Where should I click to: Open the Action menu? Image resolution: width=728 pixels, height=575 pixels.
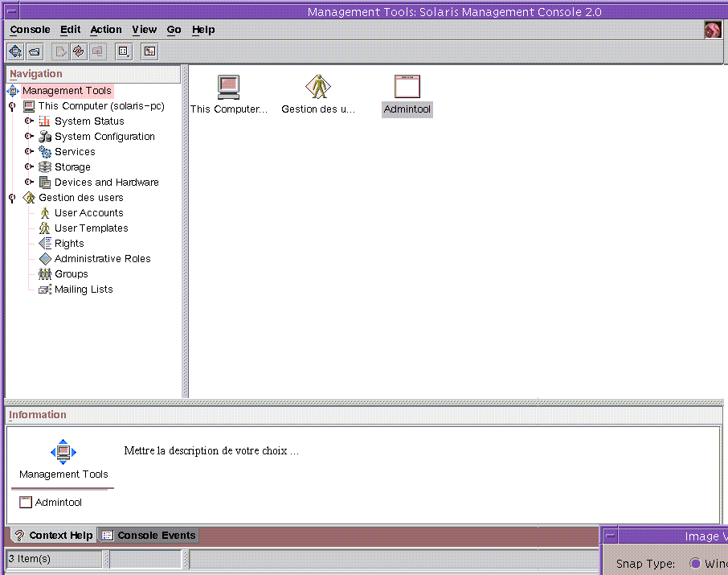[x=106, y=29]
